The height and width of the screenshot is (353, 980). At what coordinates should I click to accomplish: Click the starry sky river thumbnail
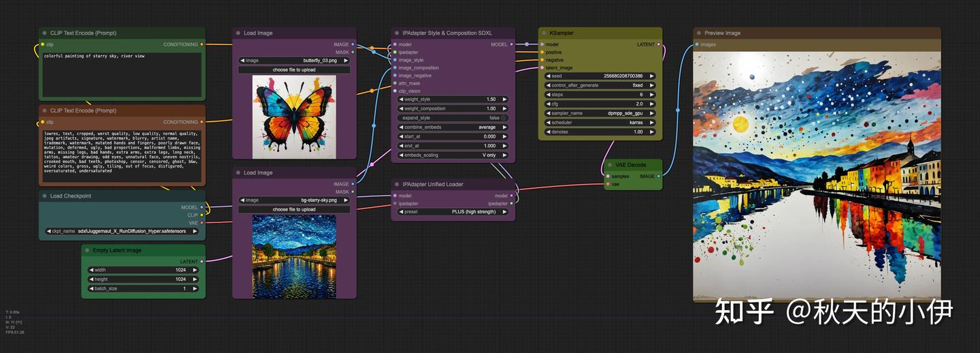coord(294,256)
